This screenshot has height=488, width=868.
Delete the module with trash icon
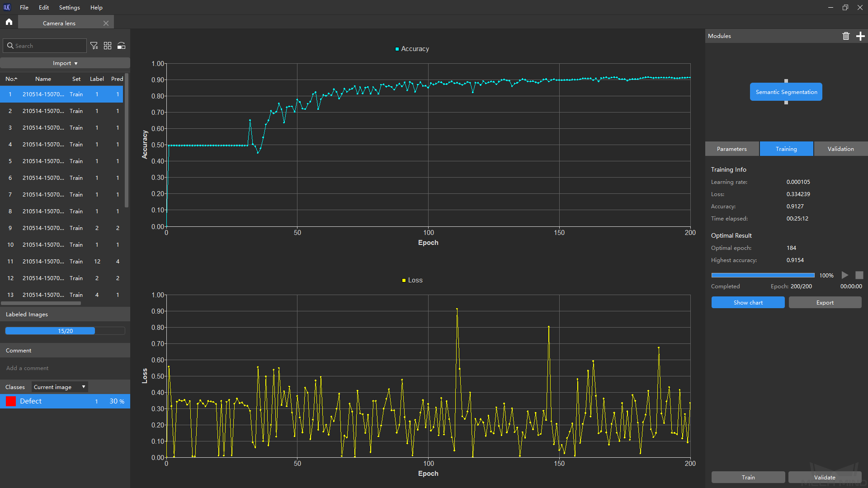[846, 36]
